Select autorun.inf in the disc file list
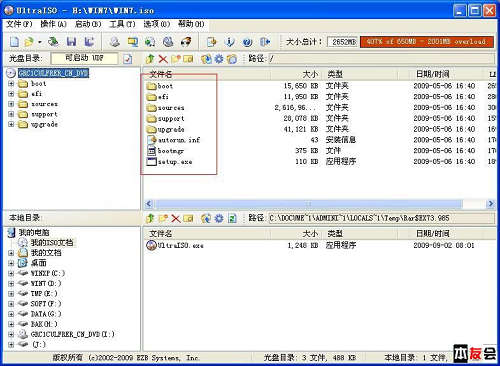 pyautogui.click(x=173, y=140)
